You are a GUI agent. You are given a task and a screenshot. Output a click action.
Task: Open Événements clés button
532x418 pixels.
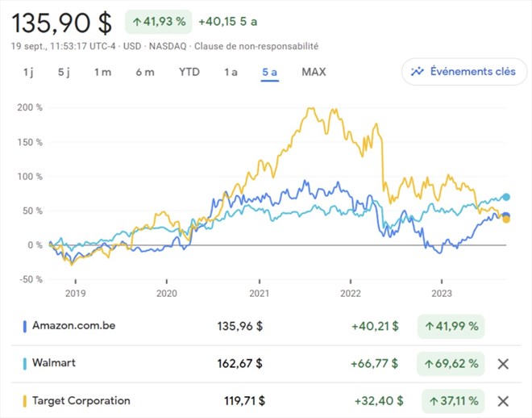tap(464, 72)
